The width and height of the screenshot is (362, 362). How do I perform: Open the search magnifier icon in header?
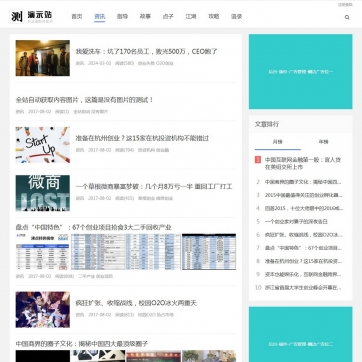click(347, 17)
